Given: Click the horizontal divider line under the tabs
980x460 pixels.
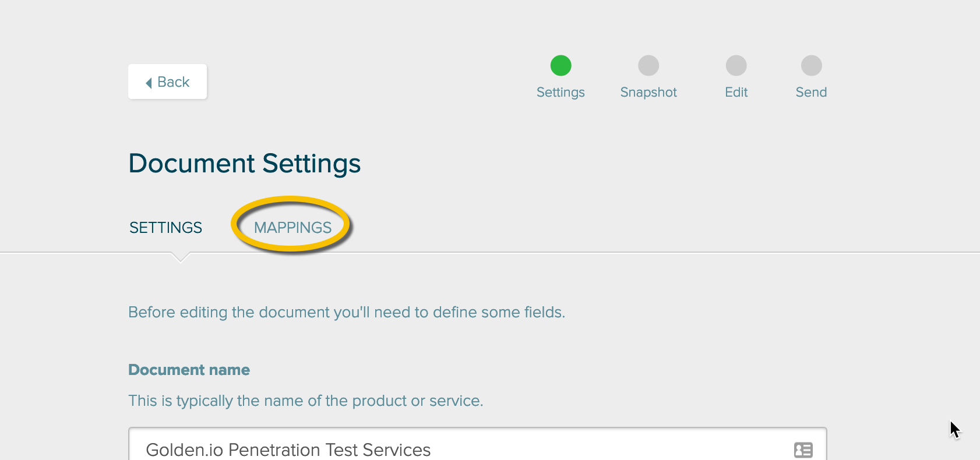Looking at the screenshot, I should (490, 253).
